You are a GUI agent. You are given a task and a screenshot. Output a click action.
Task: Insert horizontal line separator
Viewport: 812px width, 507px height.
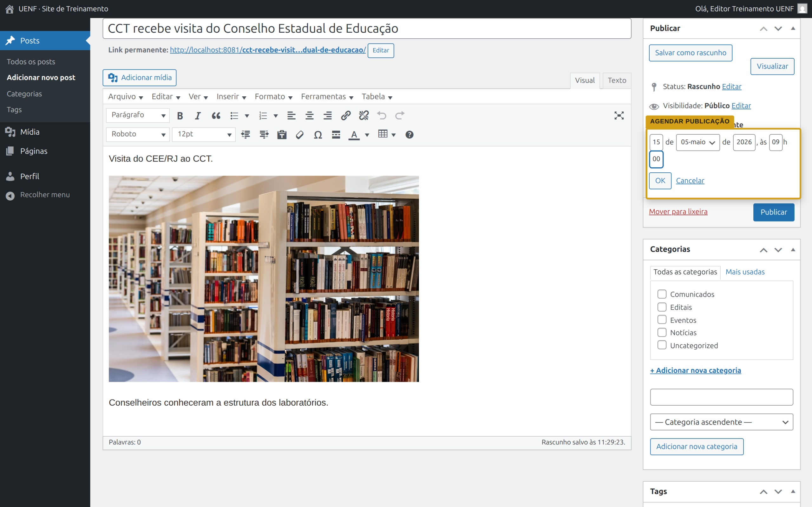(336, 135)
